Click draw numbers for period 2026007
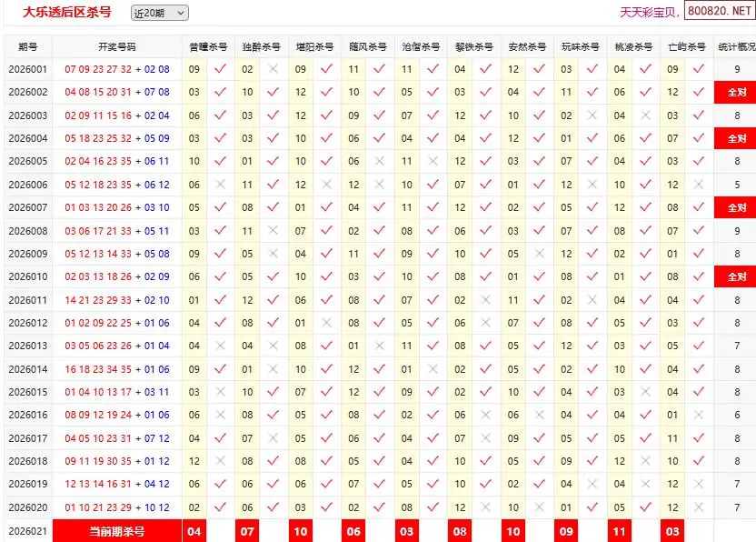This screenshot has width=756, height=542. click(116, 207)
